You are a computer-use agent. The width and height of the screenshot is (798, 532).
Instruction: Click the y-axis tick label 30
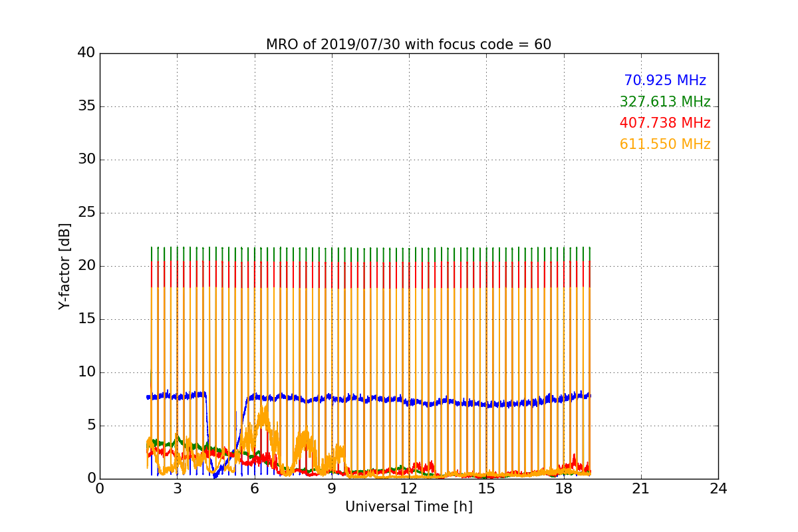tap(86, 160)
